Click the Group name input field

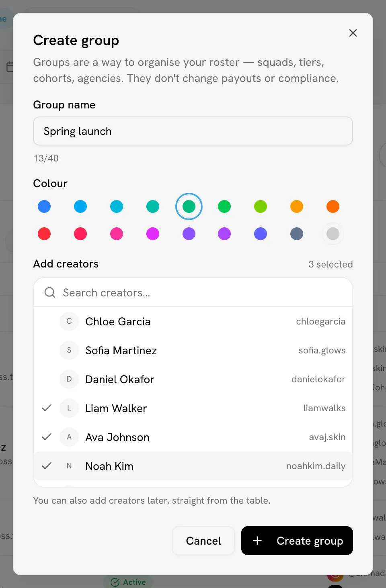tap(193, 131)
